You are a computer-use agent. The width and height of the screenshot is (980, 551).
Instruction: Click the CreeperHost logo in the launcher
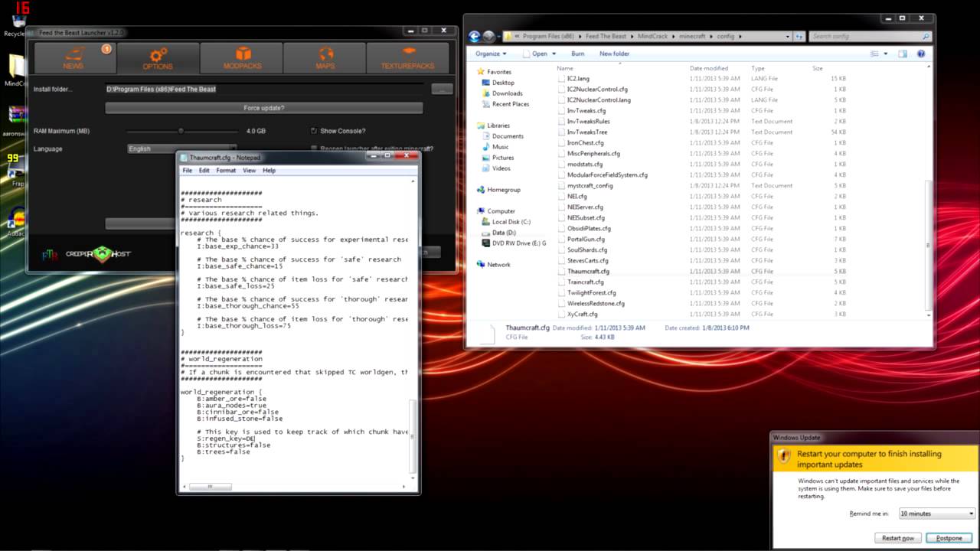click(98, 254)
